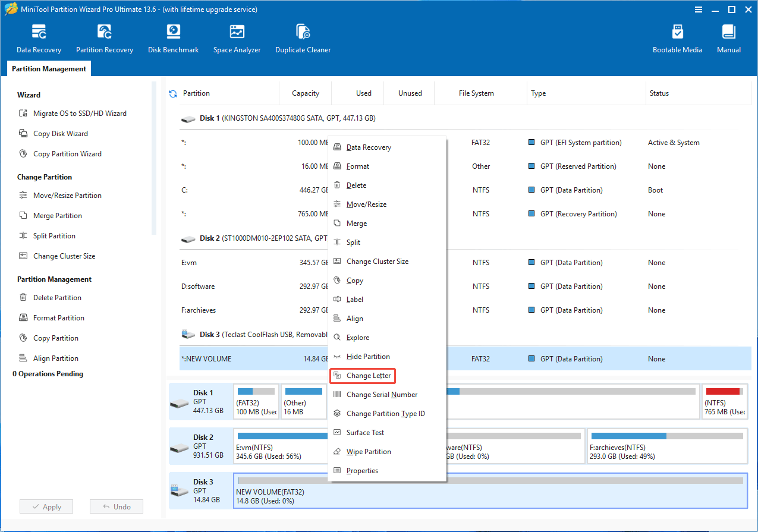Select Change Cluster Size in the context menu

[387, 262]
